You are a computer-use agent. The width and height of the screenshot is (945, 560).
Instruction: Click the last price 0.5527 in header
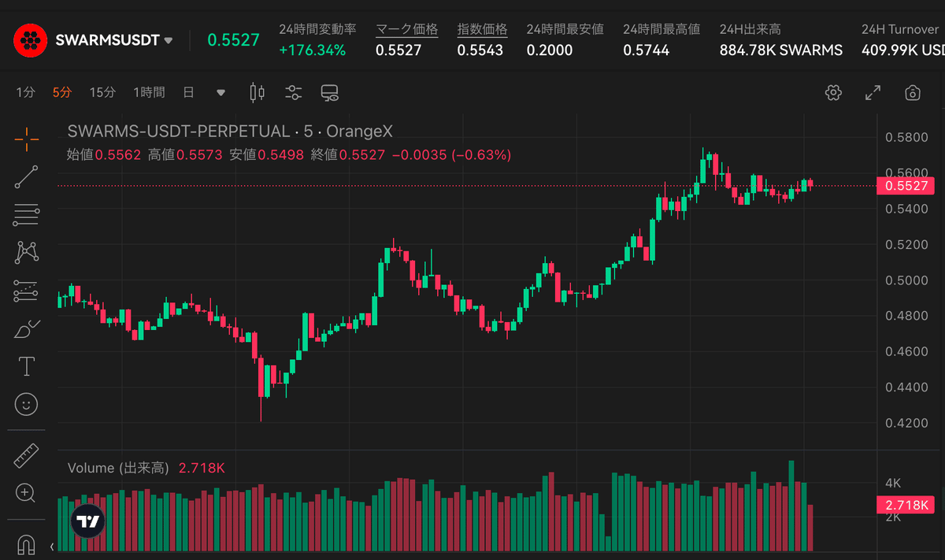(233, 40)
